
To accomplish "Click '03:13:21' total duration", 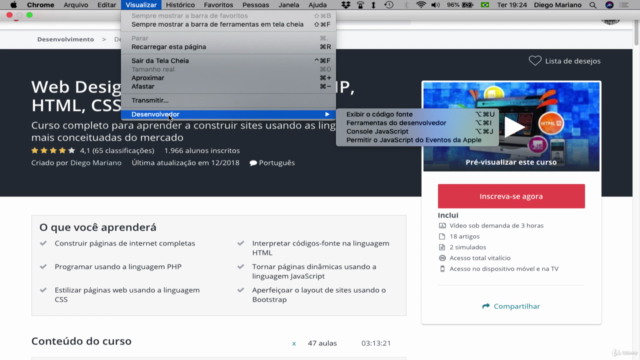I will [376, 343].
